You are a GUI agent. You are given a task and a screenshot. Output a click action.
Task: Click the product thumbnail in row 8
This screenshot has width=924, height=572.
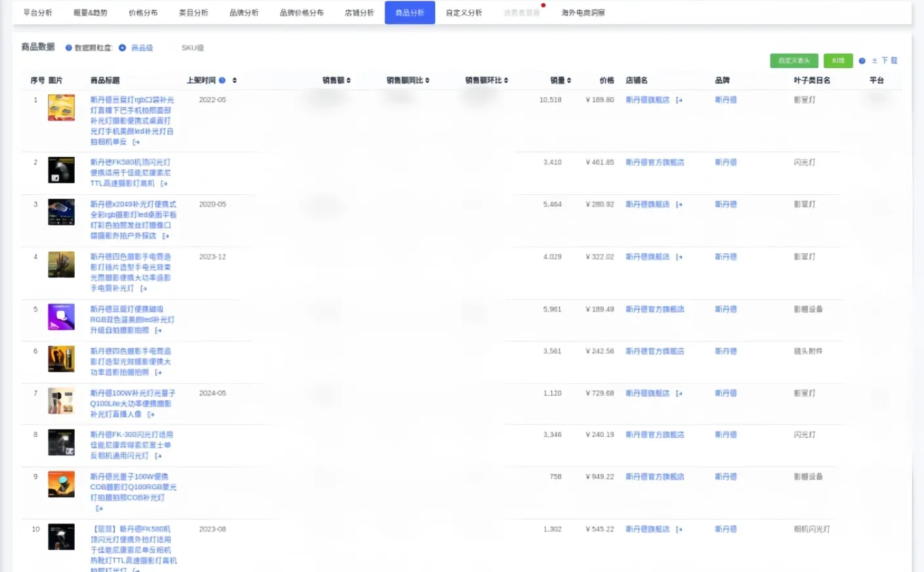[x=61, y=442]
